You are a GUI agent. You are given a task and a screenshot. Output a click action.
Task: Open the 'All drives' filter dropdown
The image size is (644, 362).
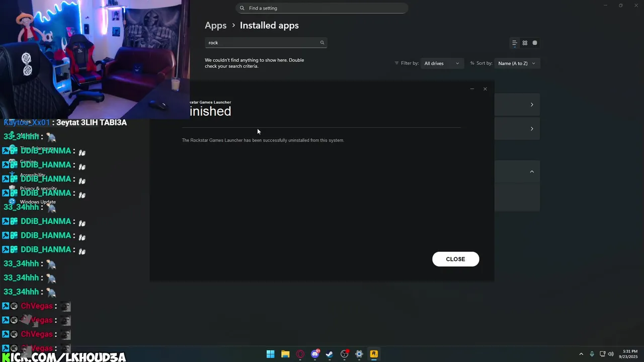click(441, 63)
